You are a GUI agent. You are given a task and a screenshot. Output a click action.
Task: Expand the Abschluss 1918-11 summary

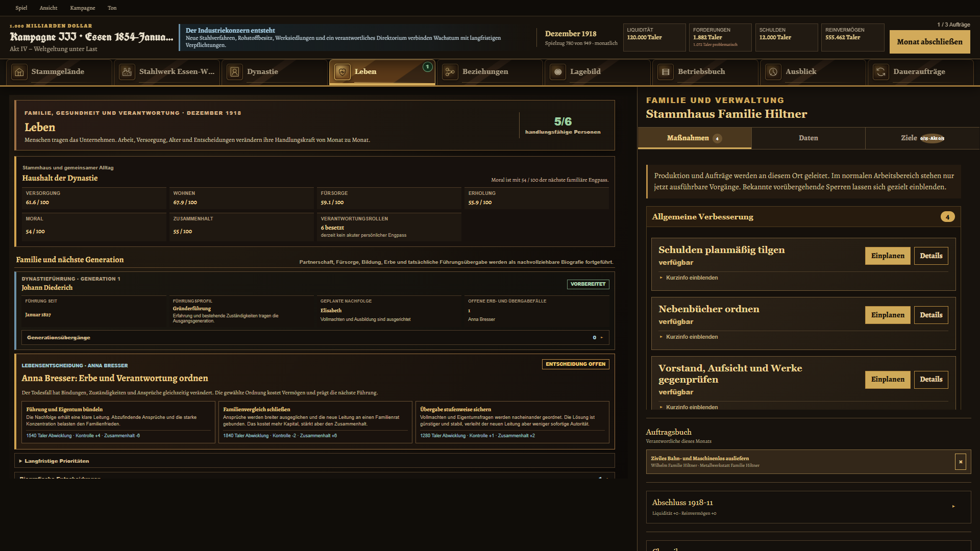tap(808, 507)
